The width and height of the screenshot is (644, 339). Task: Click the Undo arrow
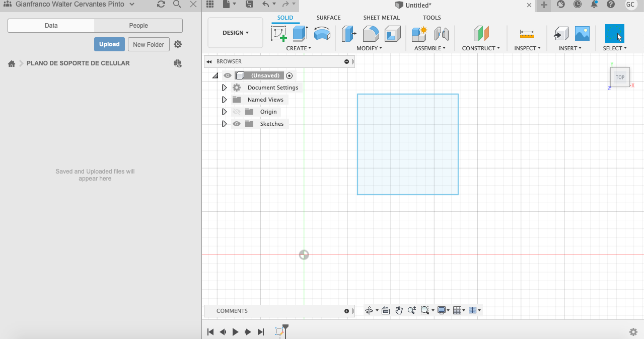pos(265,5)
